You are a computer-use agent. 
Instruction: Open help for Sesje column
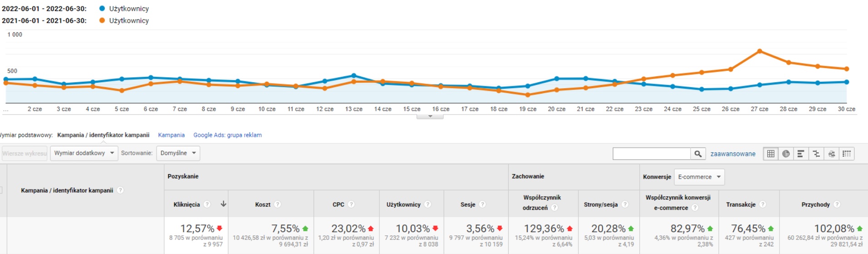(482, 204)
